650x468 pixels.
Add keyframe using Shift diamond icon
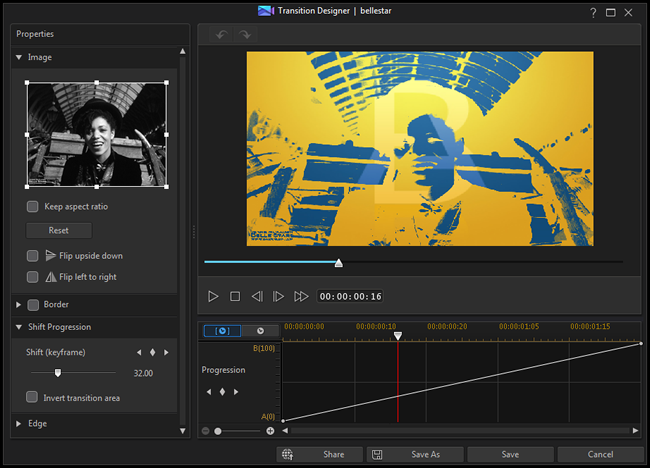(152, 352)
